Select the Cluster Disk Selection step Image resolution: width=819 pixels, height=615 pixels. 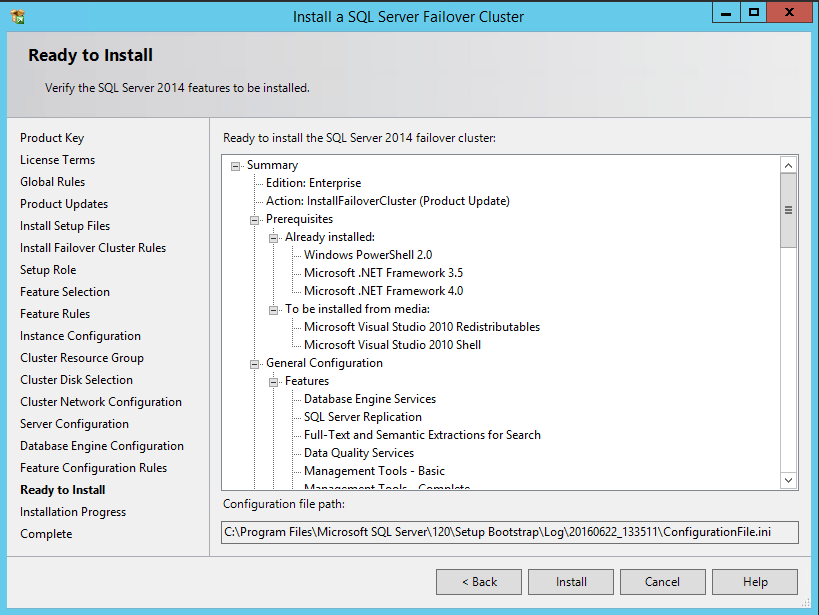tap(76, 380)
